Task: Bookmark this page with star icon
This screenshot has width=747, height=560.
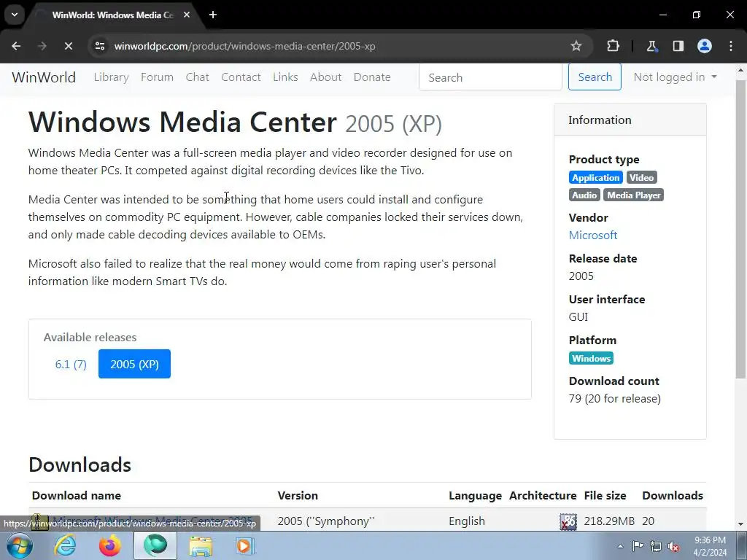Action: (x=576, y=46)
